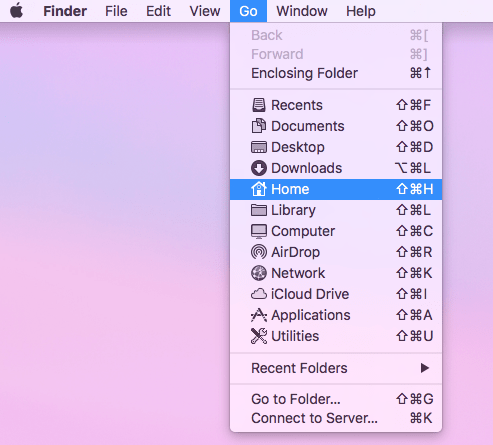This screenshot has width=493, height=445.
Task: Open the Apple logo menu
Action: coord(17,11)
